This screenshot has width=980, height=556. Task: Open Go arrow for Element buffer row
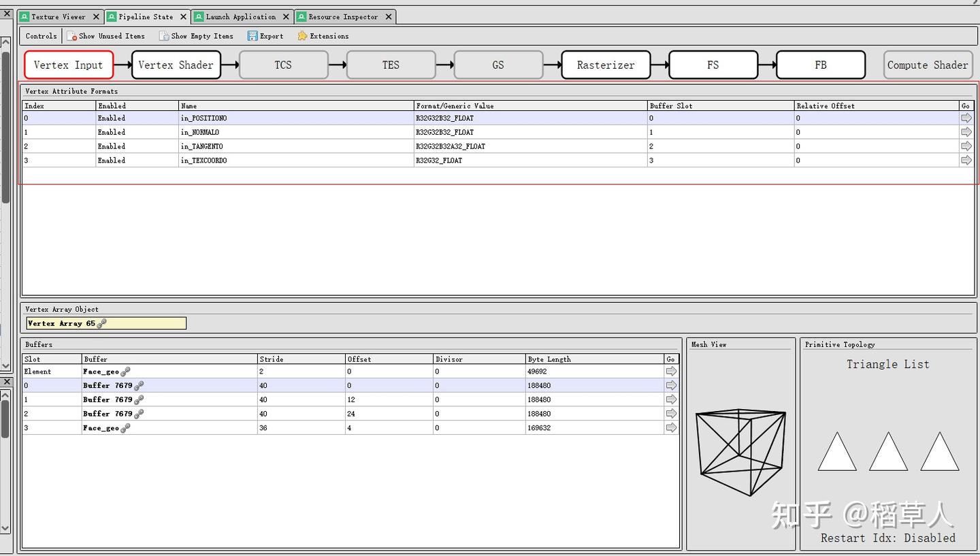pos(671,372)
